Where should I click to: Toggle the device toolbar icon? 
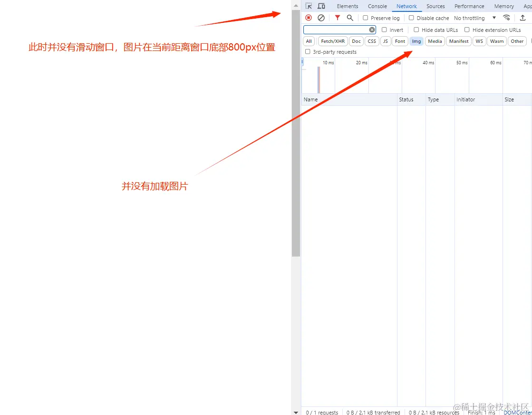(321, 6)
